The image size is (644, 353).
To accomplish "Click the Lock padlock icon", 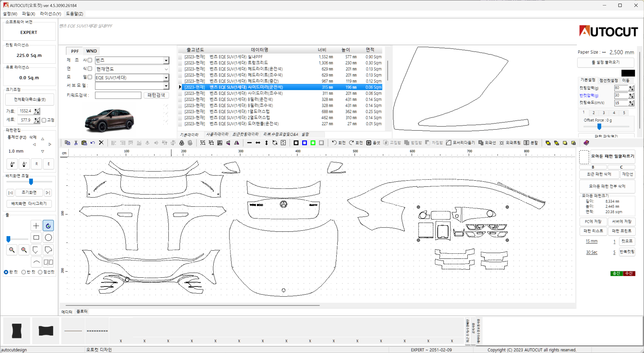I will pyautogui.click(x=182, y=143).
